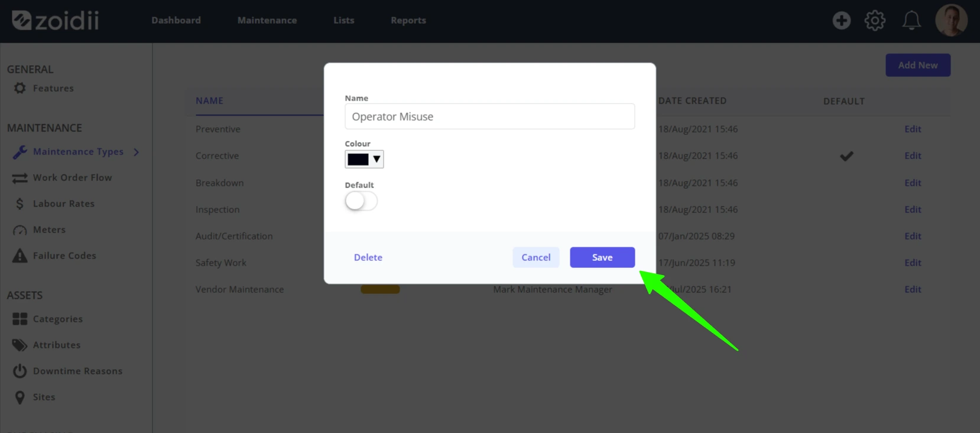Click the Preventive row name
The height and width of the screenshot is (433, 980).
click(x=218, y=129)
